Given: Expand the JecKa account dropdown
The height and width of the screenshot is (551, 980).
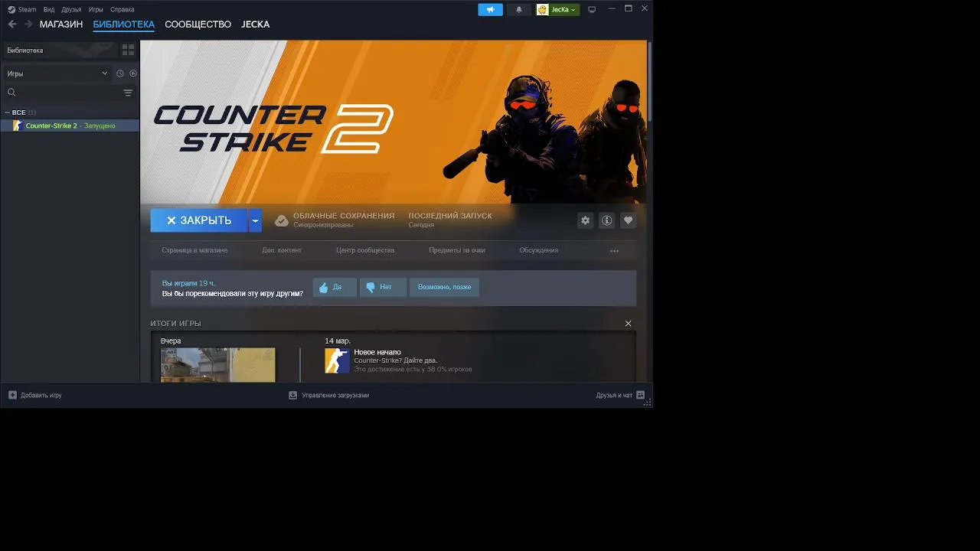Looking at the screenshot, I should (x=563, y=9).
